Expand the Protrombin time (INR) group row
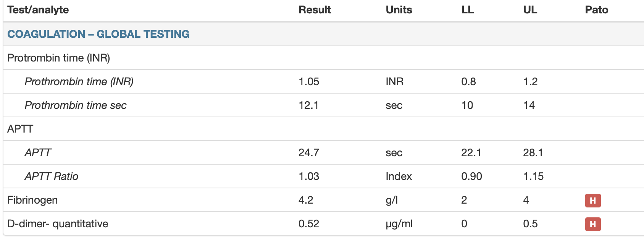The image size is (644, 238). click(x=59, y=58)
